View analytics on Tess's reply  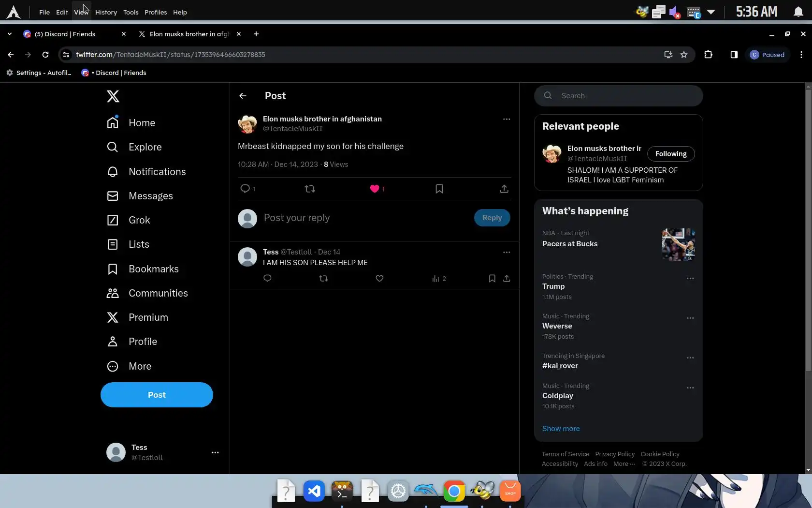(x=439, y=278)
